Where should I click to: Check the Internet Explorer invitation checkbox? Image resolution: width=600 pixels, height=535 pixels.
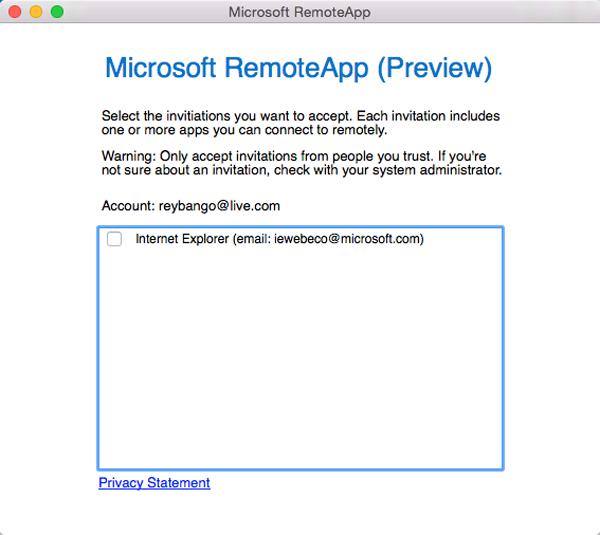114,239
